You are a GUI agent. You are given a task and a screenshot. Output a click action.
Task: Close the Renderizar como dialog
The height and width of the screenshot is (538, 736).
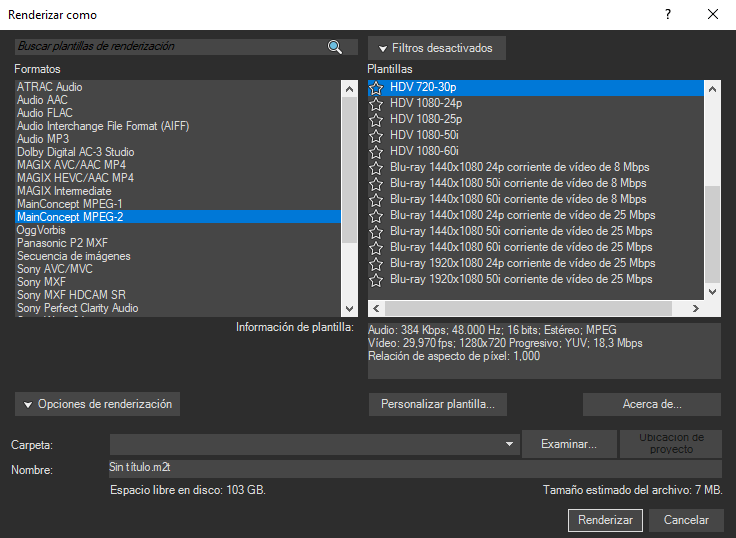coord(713,15)
